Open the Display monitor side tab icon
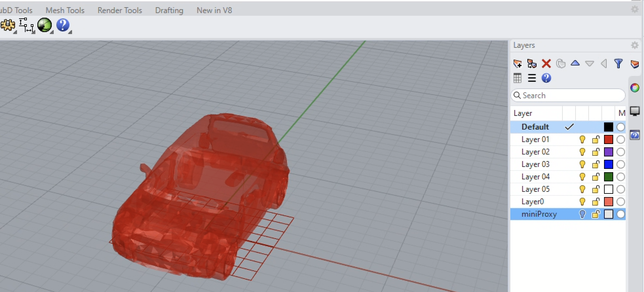Image resolution: width=644 pixels, height=292 pixels. 635,111
